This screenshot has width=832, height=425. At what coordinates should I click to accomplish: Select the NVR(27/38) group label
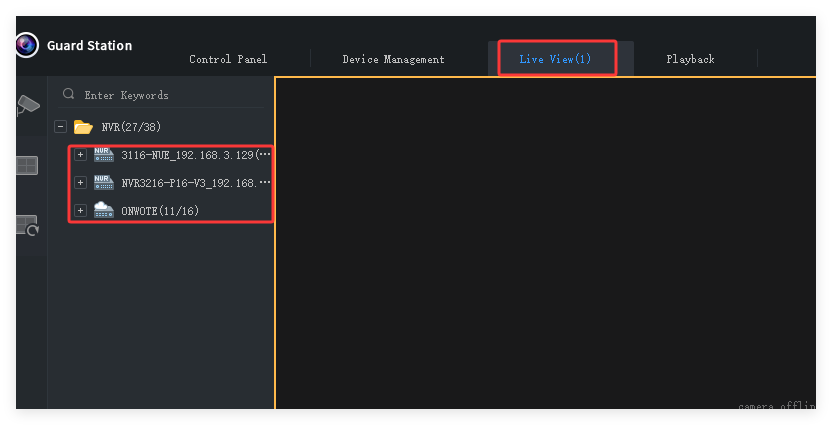pyautogui.click(x=131, y=127)
